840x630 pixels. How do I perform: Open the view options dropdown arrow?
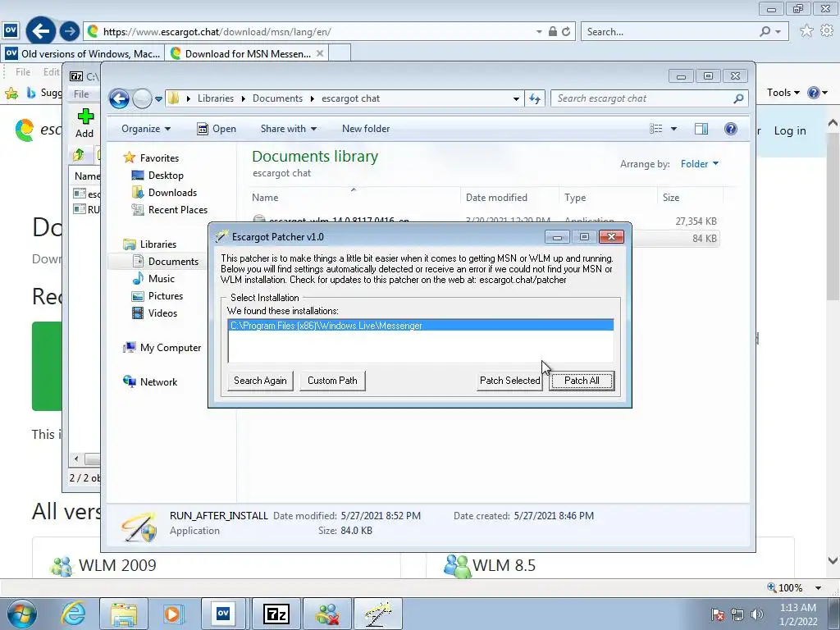(x=674, y=129)
